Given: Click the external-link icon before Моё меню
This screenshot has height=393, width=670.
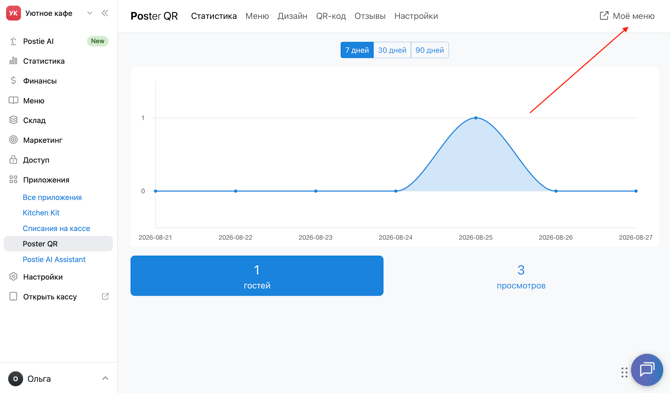Looking at the screenshot, I should (604, 16).
